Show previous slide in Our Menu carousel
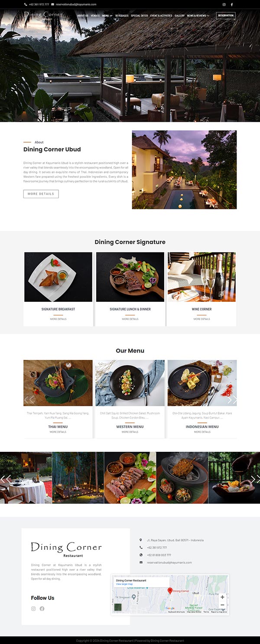The width and height of the screenshot is (260, 644). coord(29,399)
